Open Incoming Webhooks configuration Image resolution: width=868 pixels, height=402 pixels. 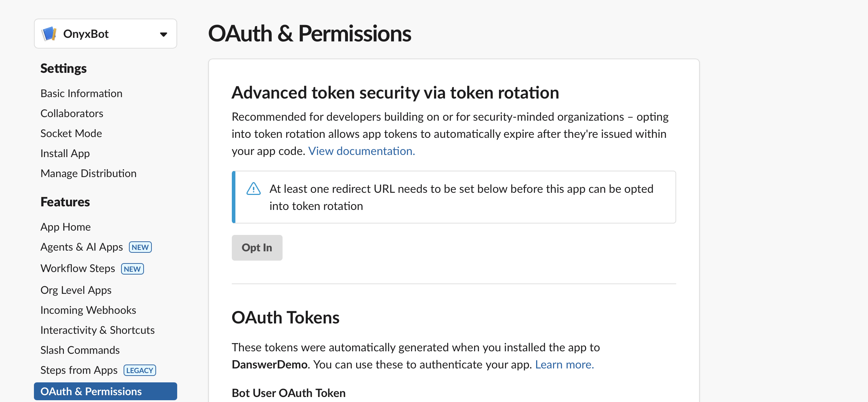point(88,310)
